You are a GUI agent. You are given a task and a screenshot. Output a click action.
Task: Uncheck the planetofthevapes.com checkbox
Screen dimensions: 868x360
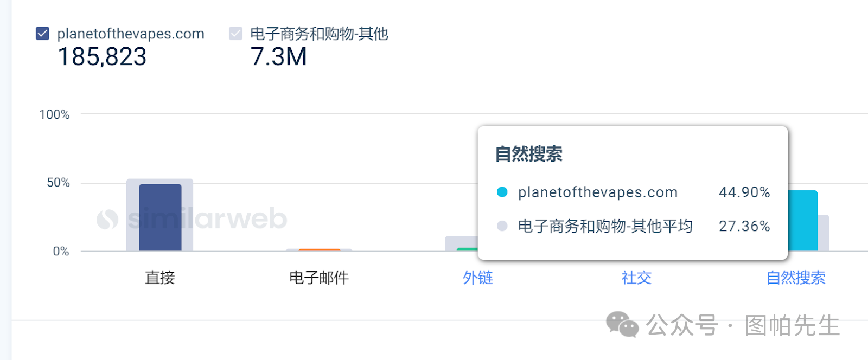click(x=42, y=34)
